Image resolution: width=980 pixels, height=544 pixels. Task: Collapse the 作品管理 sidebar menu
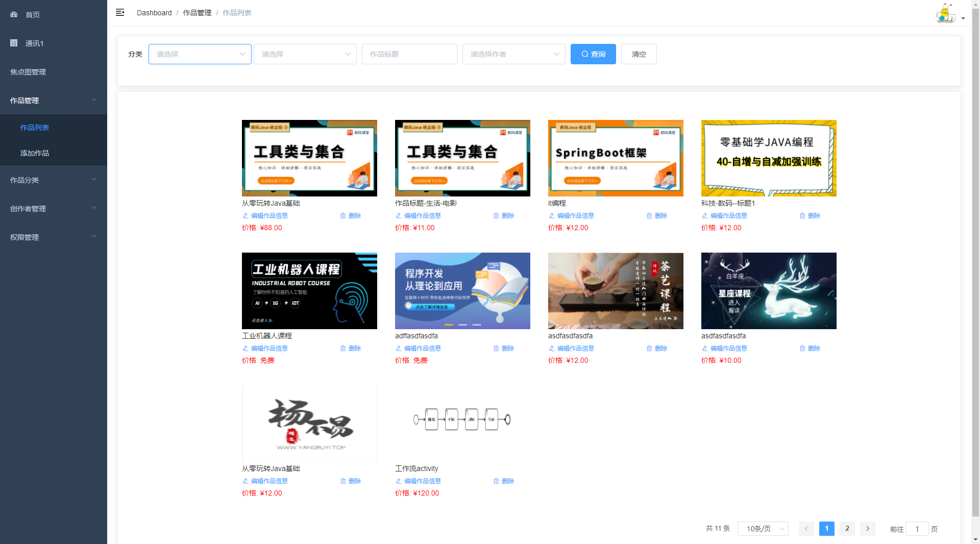pos(54,100)
